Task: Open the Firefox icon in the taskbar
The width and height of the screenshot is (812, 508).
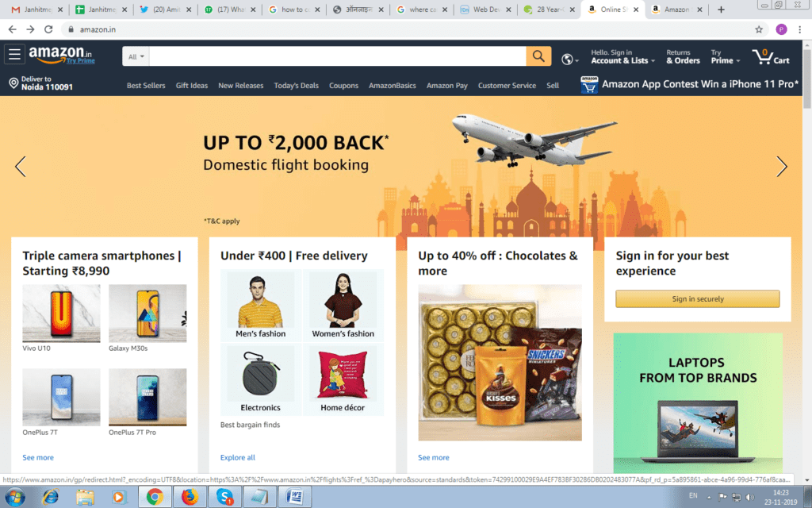Action: pos(190,497)
